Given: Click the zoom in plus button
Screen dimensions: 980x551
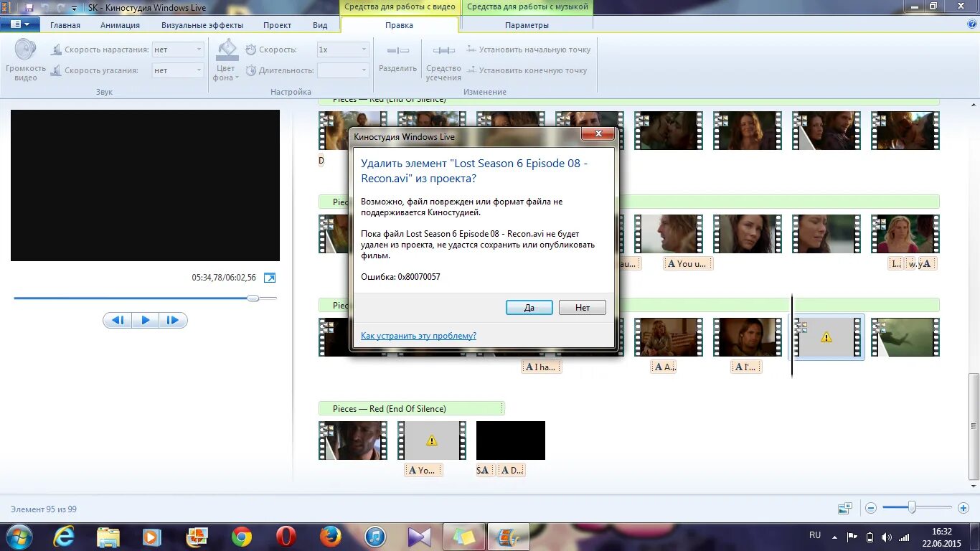Looking at the screenshot, I should [962, 508].
